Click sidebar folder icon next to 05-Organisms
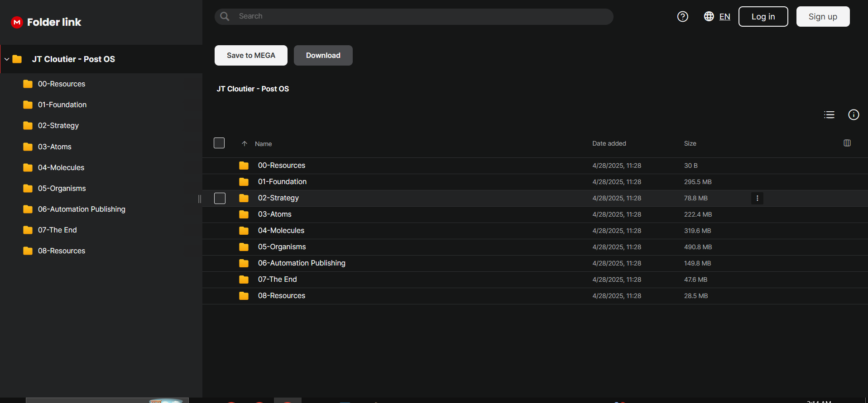Image resolution: width=868 pixels, height=403 pixels. (x=28, y=188)
